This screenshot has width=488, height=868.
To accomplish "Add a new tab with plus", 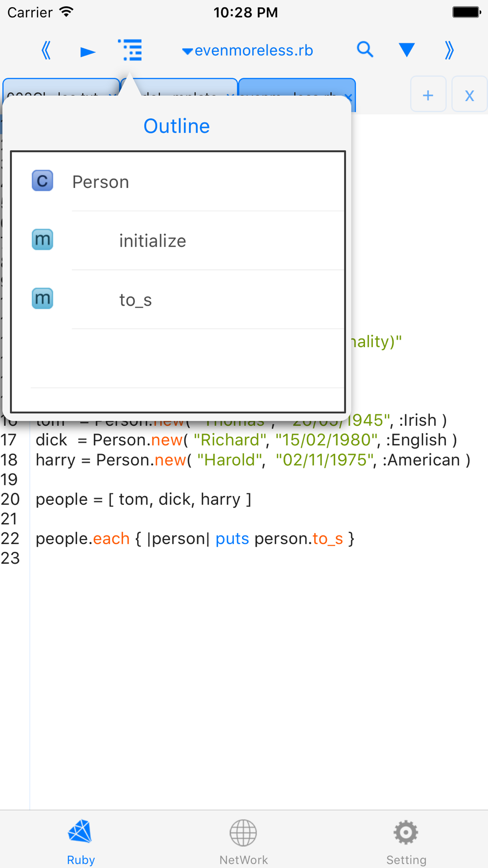I will coord(428,95).
